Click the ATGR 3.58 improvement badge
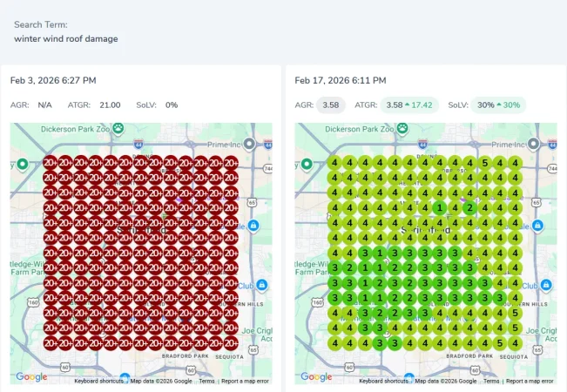567x392 pixels. (409, 105)
